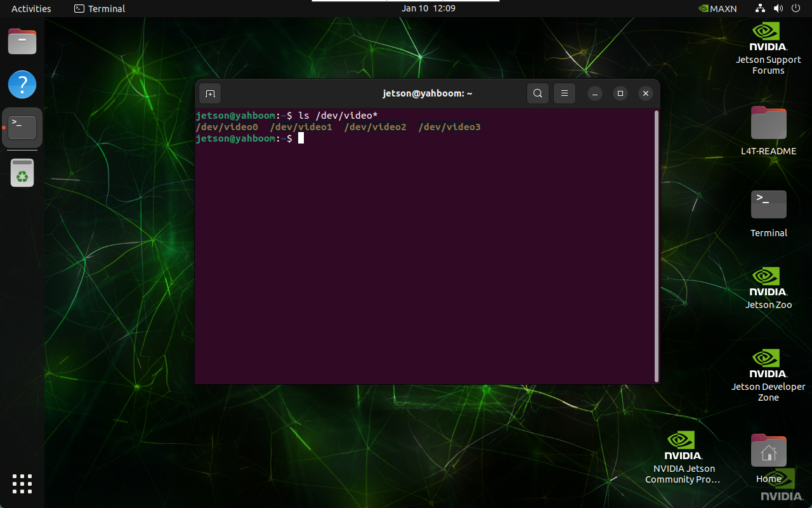Click the terminal command prompt area
The image size is (812, 508).
coord(301,138)
